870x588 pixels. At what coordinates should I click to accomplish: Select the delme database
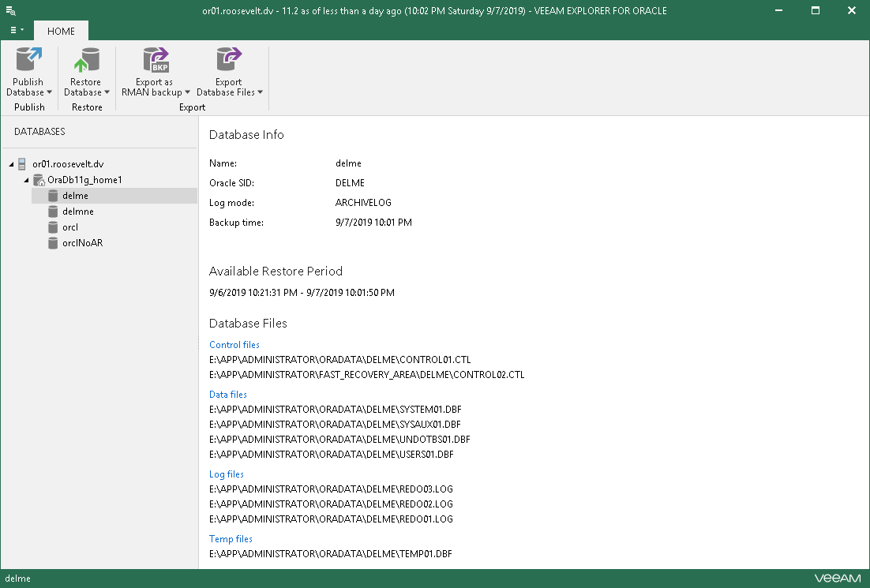tap(114, 196)
